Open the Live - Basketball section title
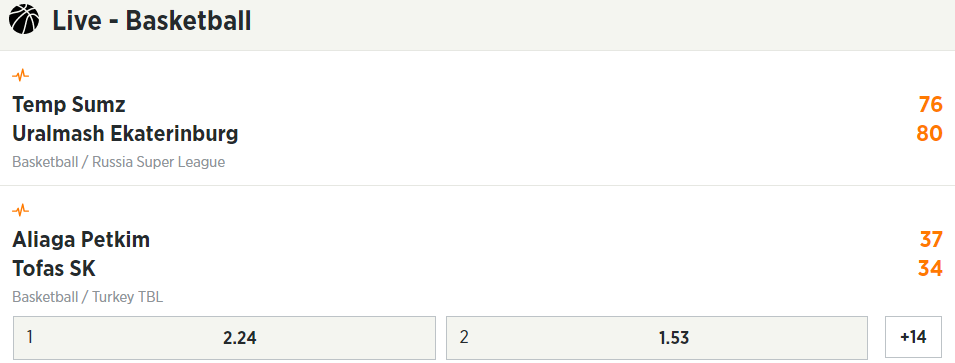Screen dimensions: 955x363 pos(152,20)
